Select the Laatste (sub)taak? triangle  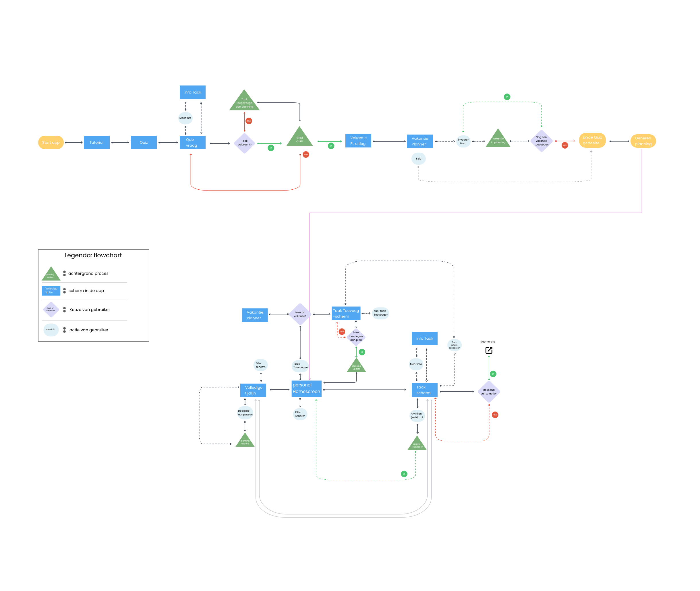coord(417,445)
